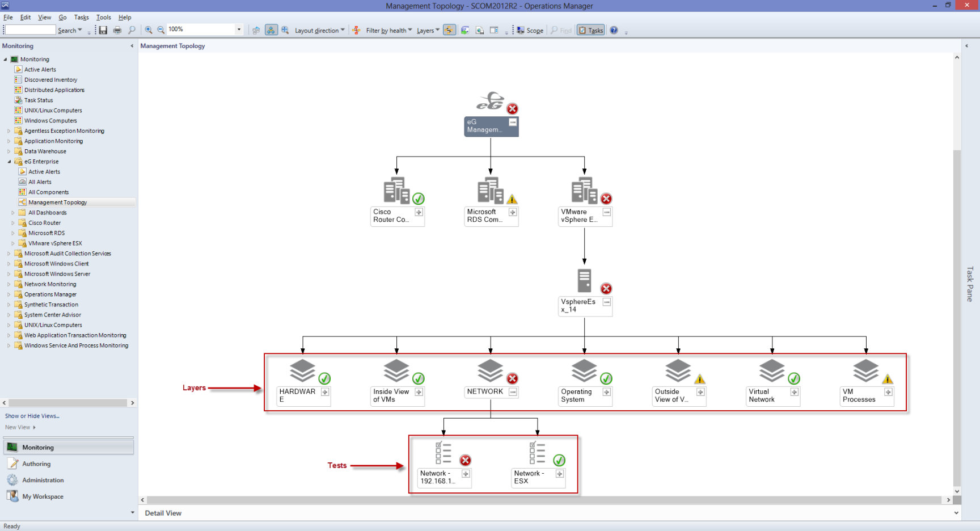Click the New View link
The height and width of the screenshot is (531, 980).
(x=18, y=427)
